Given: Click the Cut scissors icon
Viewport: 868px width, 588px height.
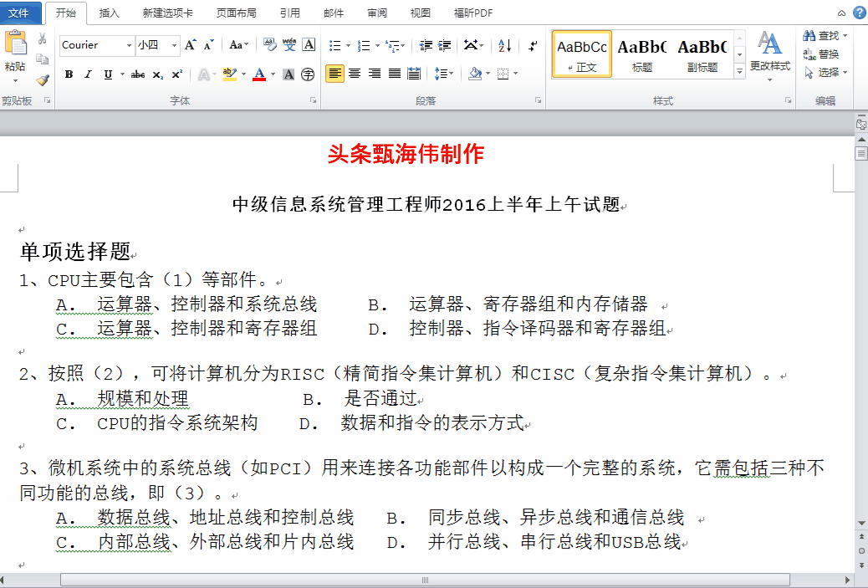Looking at the screenshot, I should point(42,38).
